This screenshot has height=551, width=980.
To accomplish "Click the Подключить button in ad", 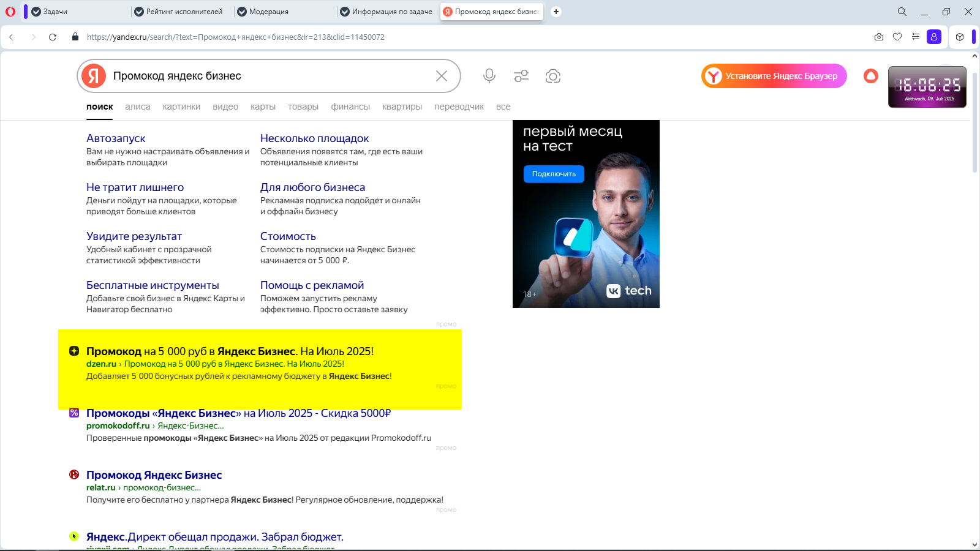I will point(554,174).
